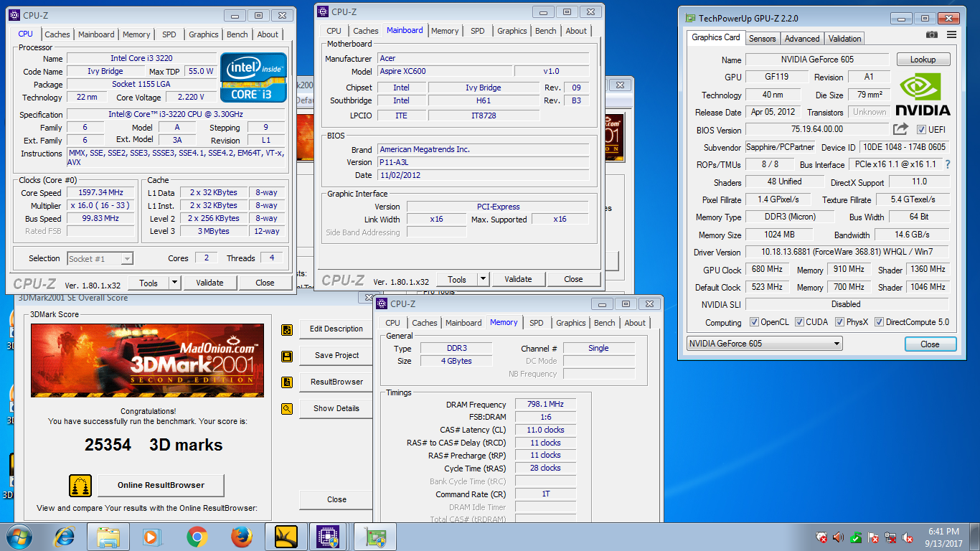Click the GPU-Z screenshot camera icon
980x551 pixels.
931,34
